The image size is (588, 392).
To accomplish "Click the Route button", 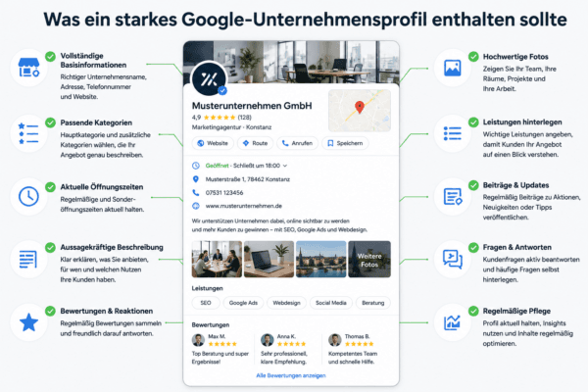I will [x=255, y=143].
